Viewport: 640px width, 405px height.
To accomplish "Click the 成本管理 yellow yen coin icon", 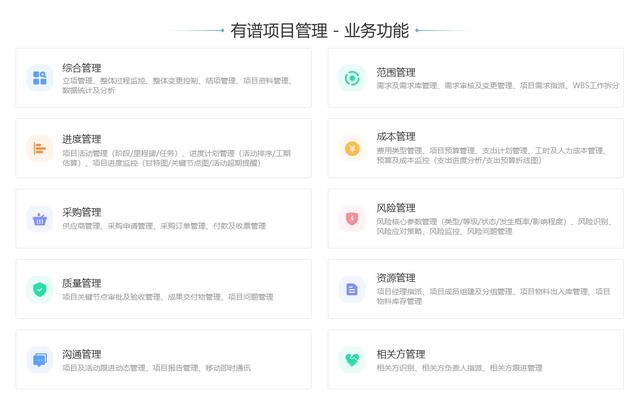I will pyautogui.click(x=352, y=148).
